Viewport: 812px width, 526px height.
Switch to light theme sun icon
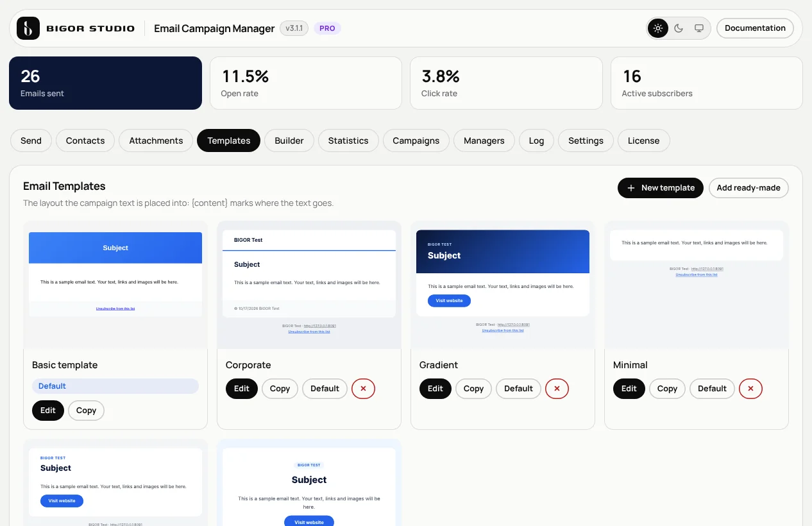[658, 28]
